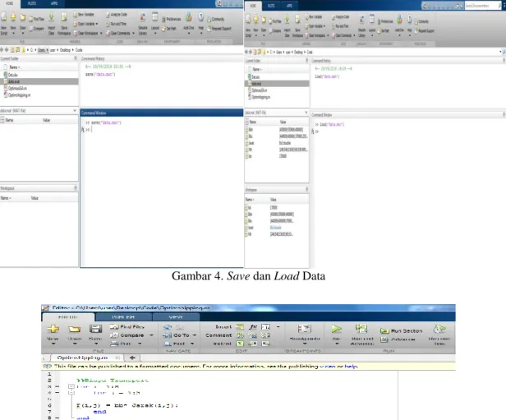
Task: Click Save icon in the Editor window
Action: (95, 329)
